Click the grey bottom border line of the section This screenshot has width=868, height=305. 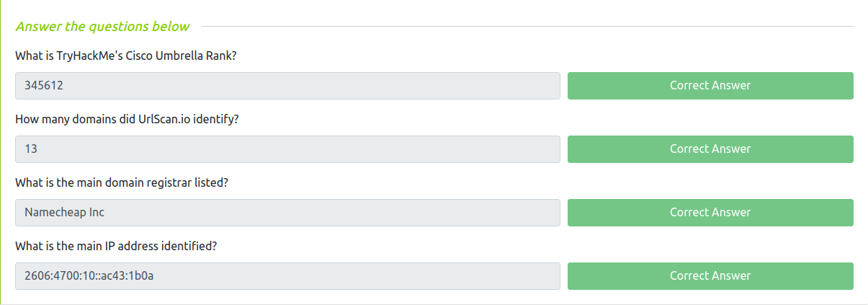click(x=432, y=304)
